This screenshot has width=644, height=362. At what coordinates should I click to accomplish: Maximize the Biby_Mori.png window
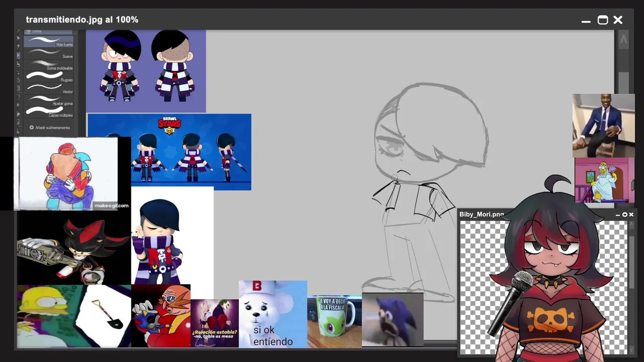click(625, 215)
